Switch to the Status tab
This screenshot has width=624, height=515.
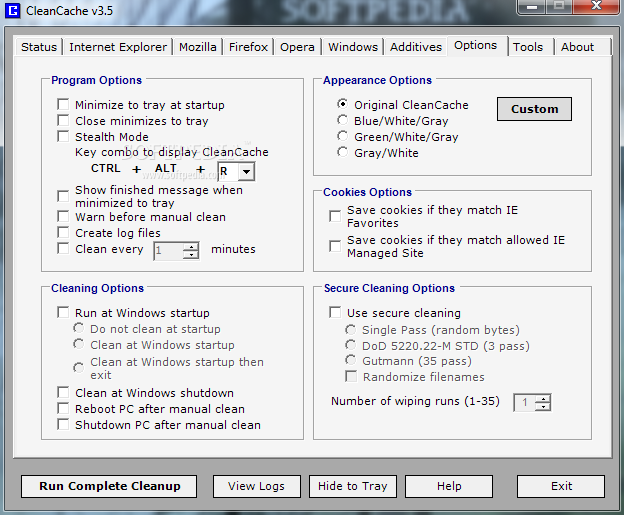coord(39,47)
